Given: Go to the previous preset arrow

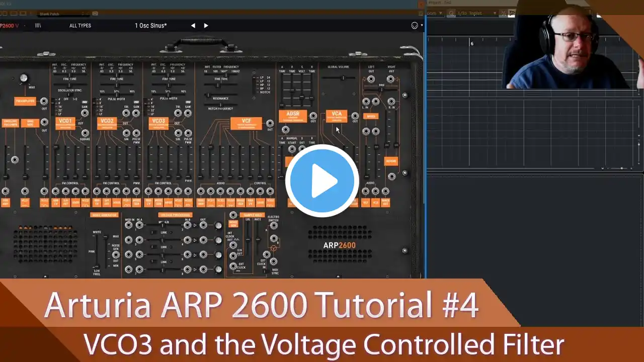Looking at the screenshot, I should pyautogui.click(x=193, y=26).
